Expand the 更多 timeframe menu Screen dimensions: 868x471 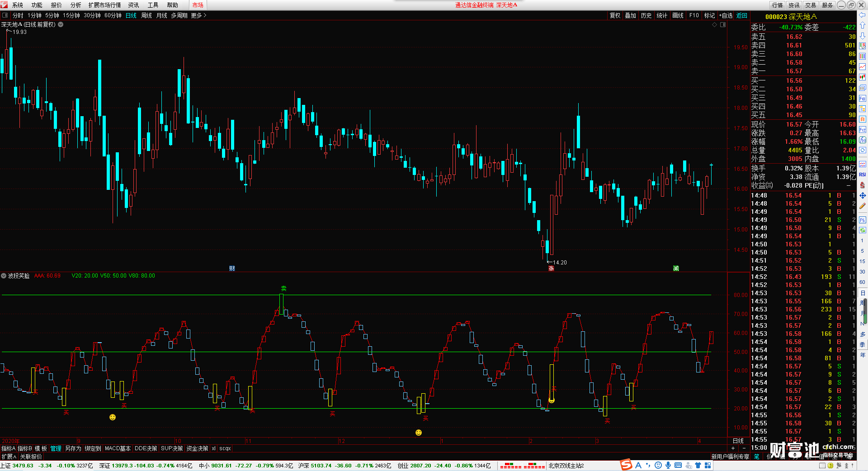coord(198,15)
